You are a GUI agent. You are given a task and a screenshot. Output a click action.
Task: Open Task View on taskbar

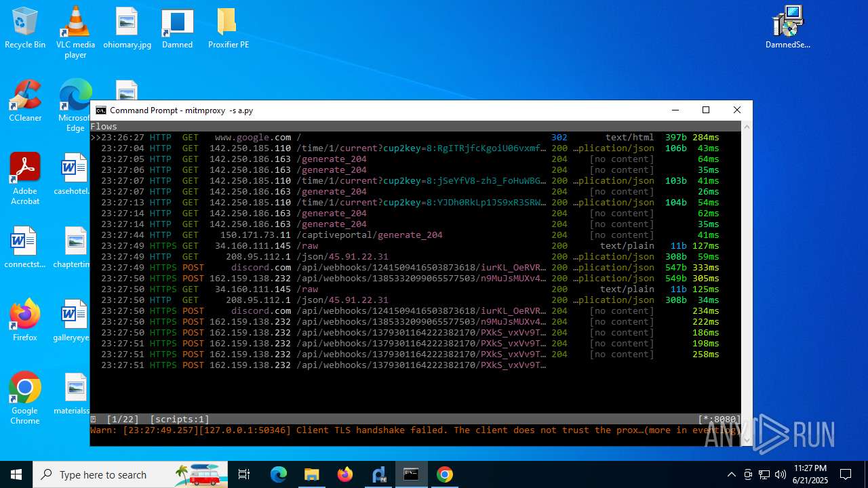[244, 474]
